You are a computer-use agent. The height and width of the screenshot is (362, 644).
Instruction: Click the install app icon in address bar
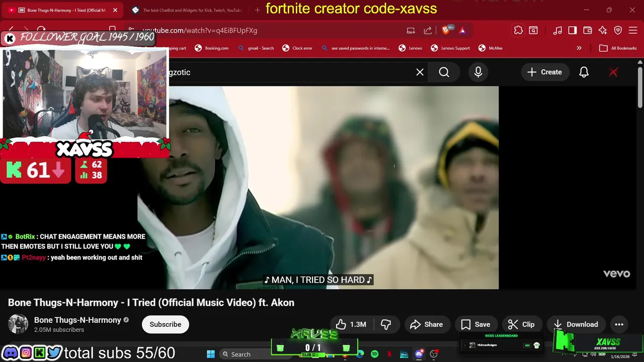[x=411, y=31]
